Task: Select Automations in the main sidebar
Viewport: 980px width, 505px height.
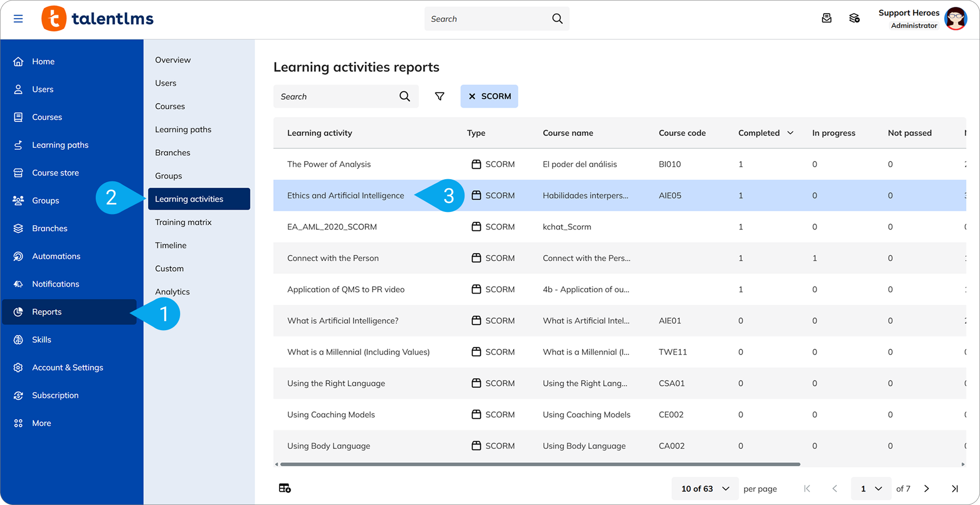Action: tap(56, 256)
